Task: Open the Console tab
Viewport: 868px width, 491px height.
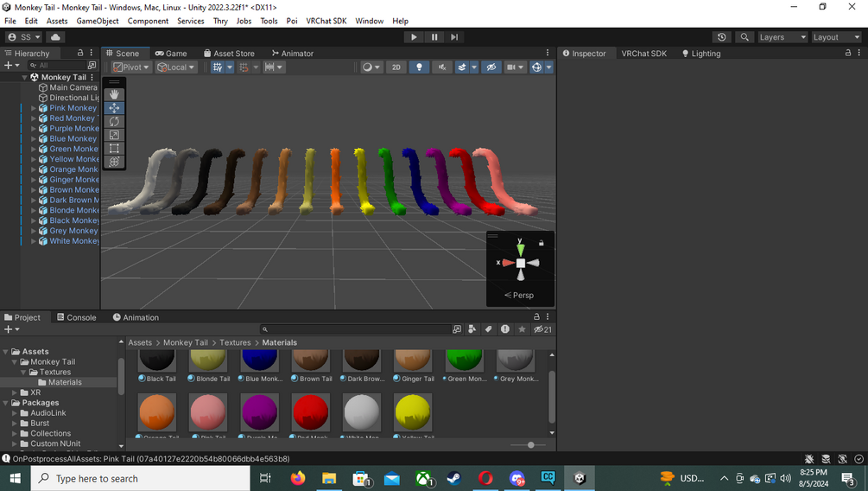Action: click(x=76, y=317)
